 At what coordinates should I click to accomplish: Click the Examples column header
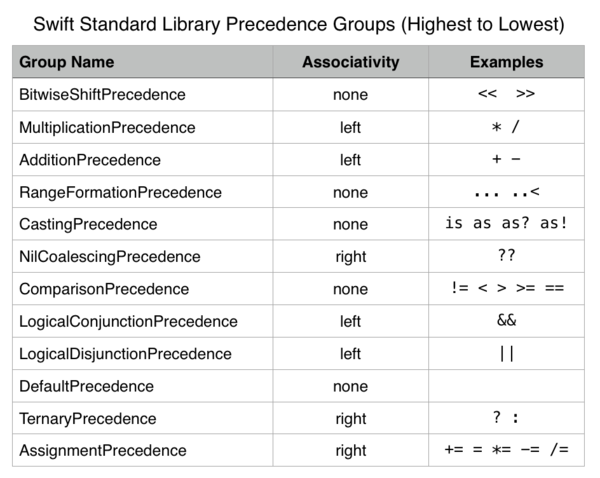click(506, 62)
